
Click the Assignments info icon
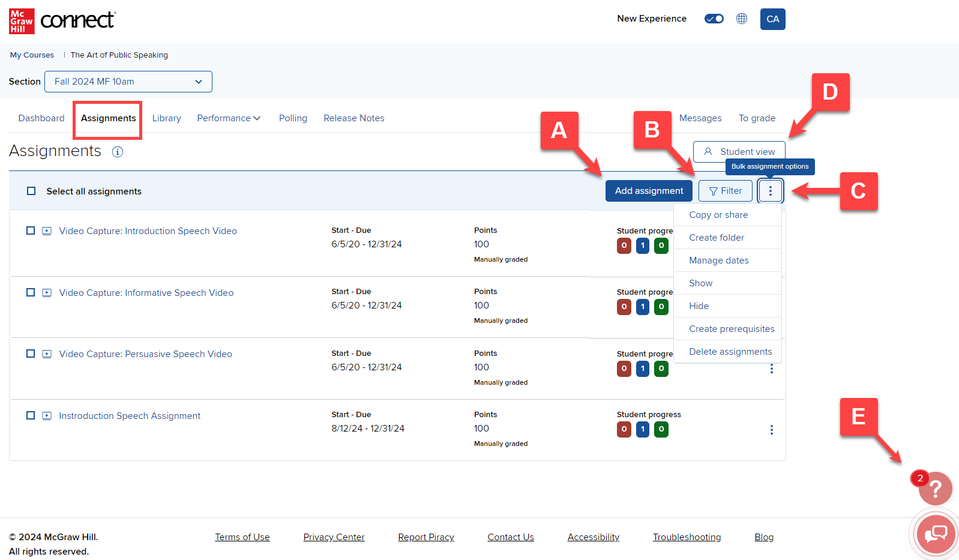[x=118, y=152]
